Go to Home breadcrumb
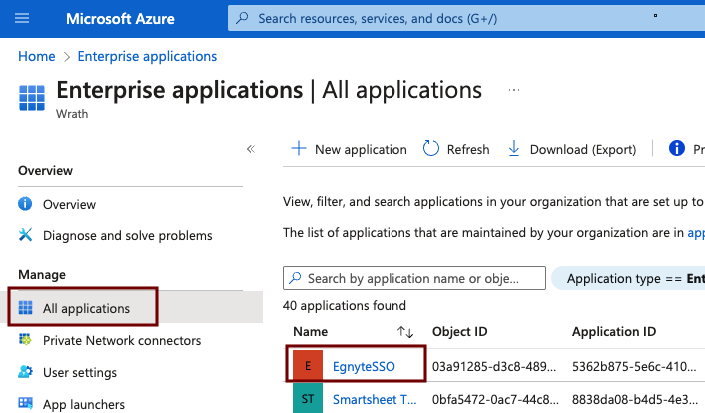 coord(36,56)
